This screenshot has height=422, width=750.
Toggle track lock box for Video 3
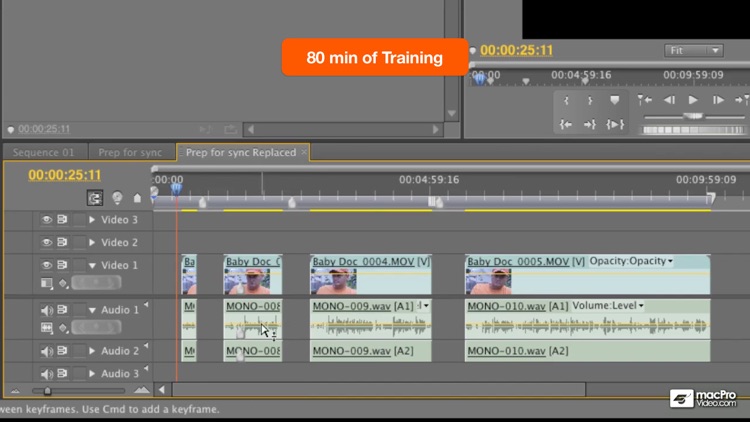(79, 220)
